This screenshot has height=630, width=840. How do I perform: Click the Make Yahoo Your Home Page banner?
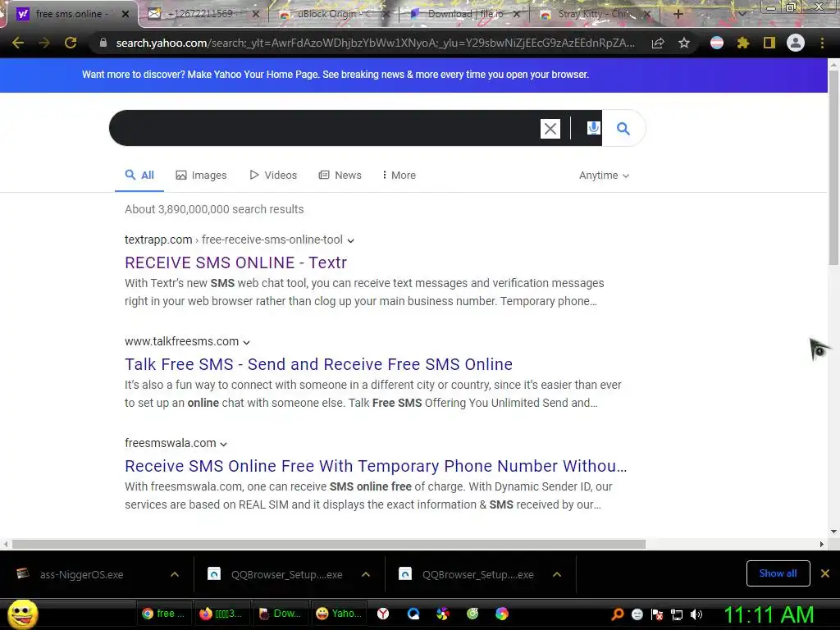point(336,75)
